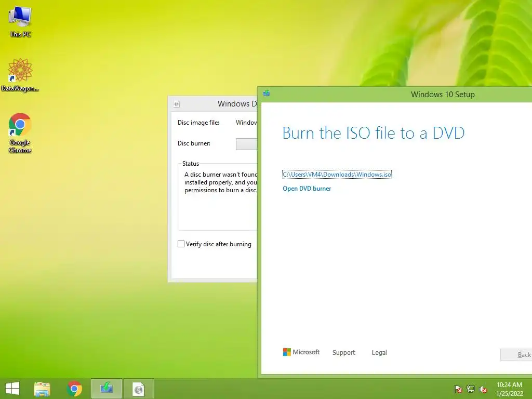This screenshot has width=532, height=399.
Task: Launch Chrome from the taskbar
Action: tap(74, 389)
